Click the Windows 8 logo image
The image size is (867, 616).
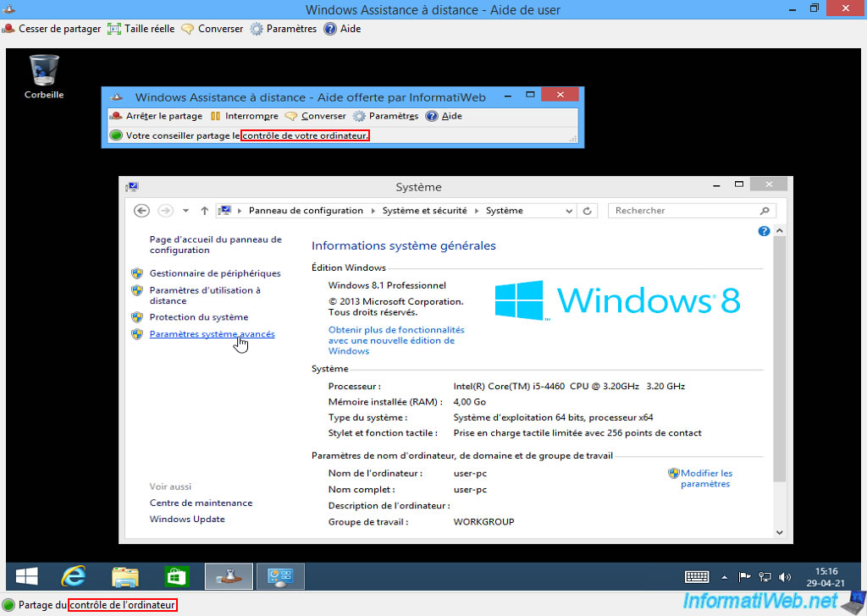coord(617,300)
